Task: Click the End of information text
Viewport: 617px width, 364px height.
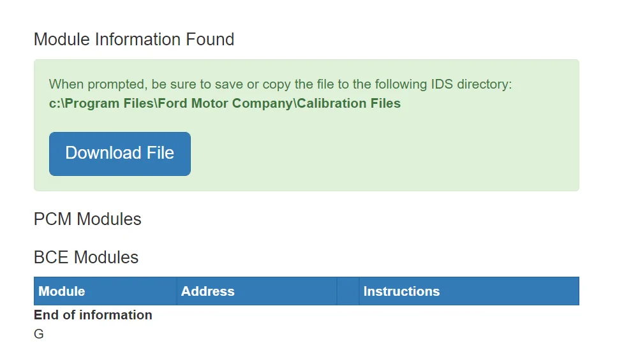Action: point(93,315)
